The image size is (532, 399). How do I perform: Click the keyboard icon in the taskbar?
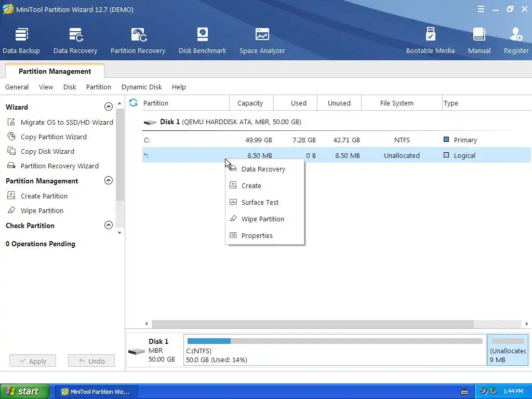pos(464,392)
